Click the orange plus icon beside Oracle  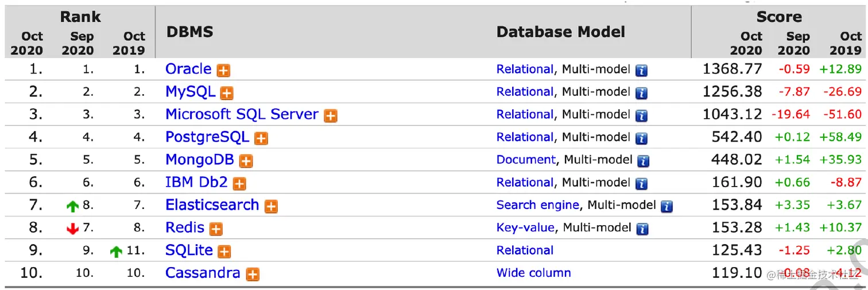(223, 71)
